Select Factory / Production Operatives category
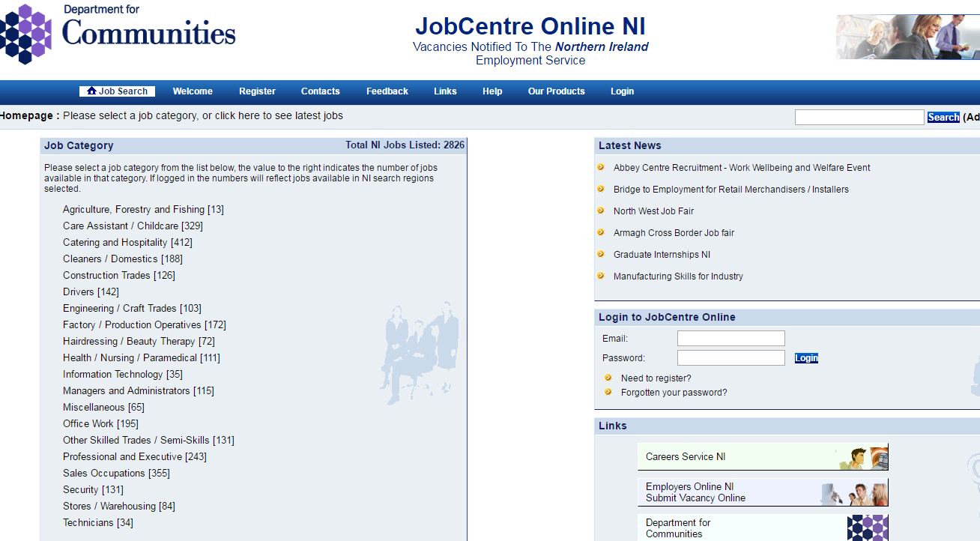Image resolution: width=980 pixels, height=541 pixels. point(145,324)
